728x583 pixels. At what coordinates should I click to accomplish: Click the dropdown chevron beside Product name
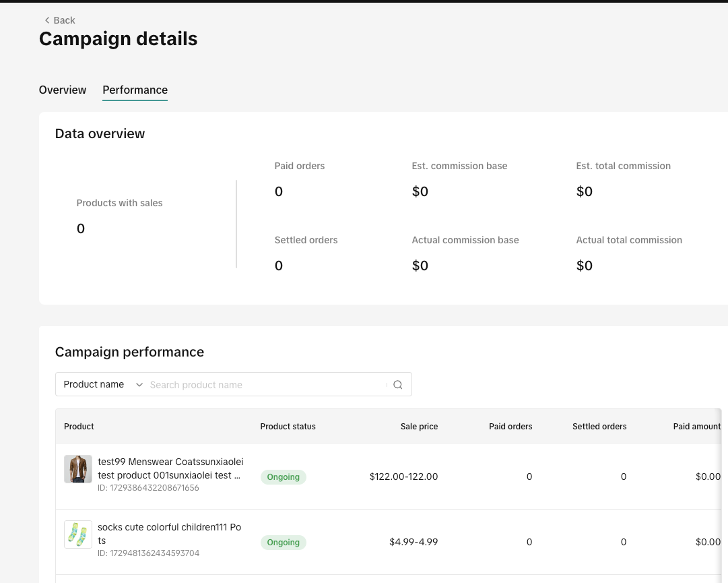click(139, 385)
